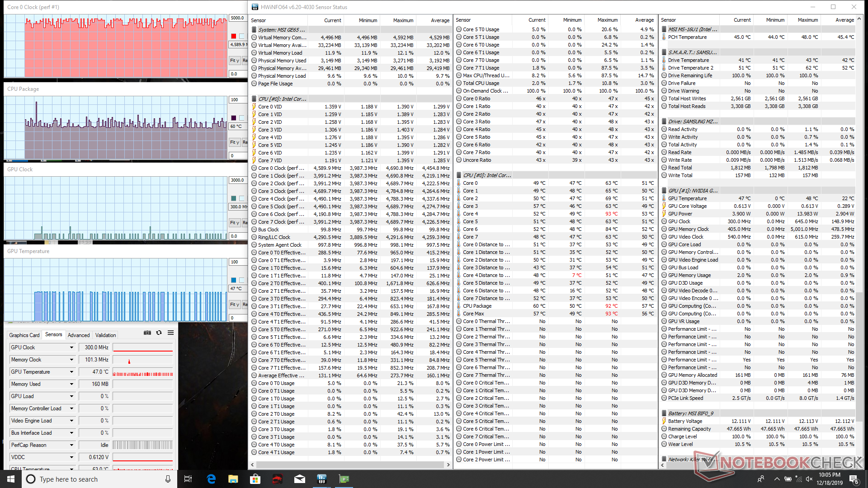Open the GPU-Z hamburger menu
Screen dimensions: 868x488
click(x=170, y=333)
